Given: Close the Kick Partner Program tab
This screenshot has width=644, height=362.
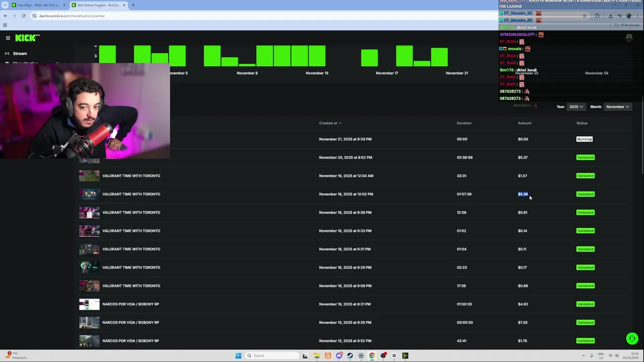Looking at the screenshot, I should tap(124, 5).
